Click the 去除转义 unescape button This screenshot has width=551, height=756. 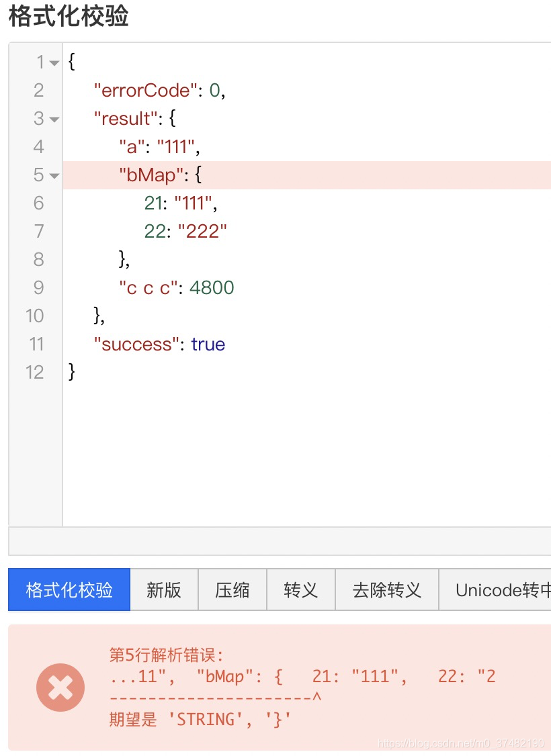(x=386, y=589)
